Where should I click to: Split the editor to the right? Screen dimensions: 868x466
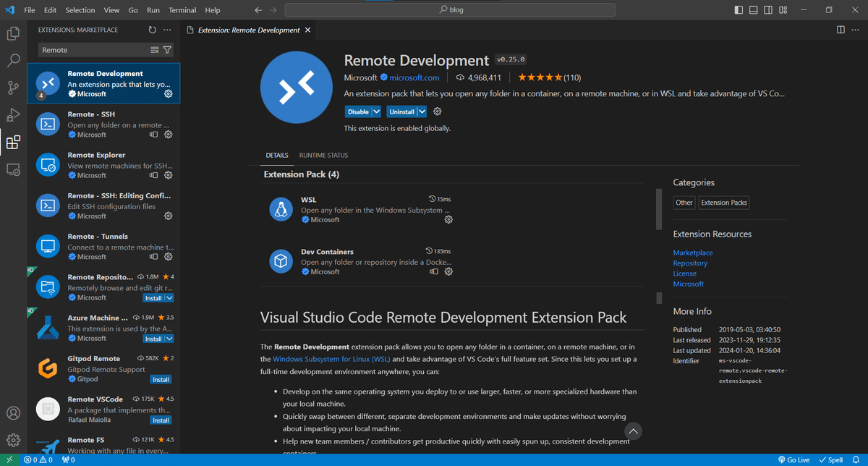(841, 30)
